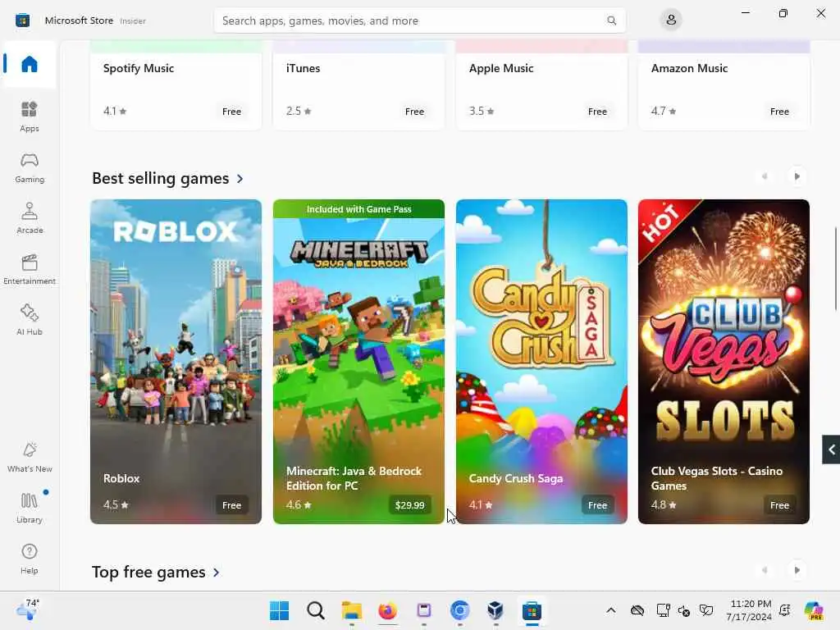Click the search input field
Viewport: 840px width, 630px height.
[419, 21]
